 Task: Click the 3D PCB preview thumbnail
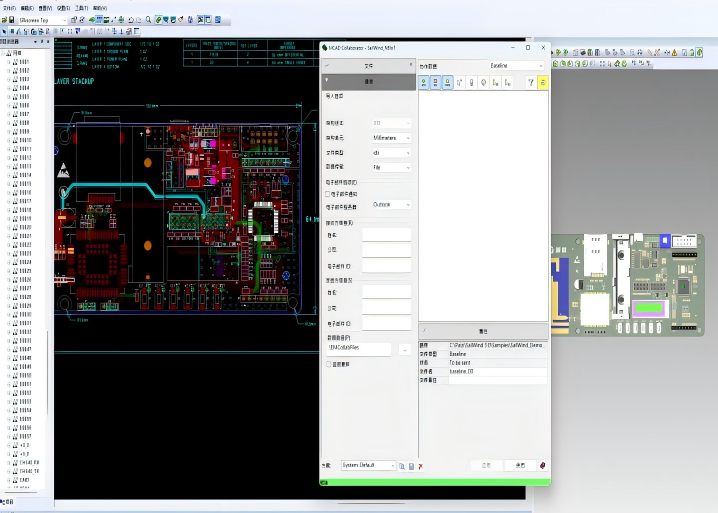(626, 283)
